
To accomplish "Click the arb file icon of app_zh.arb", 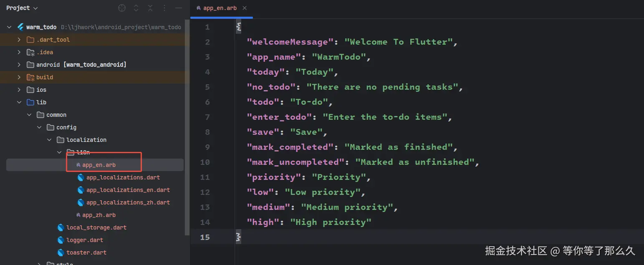I will pyautogui.click(x=78, y=215).
